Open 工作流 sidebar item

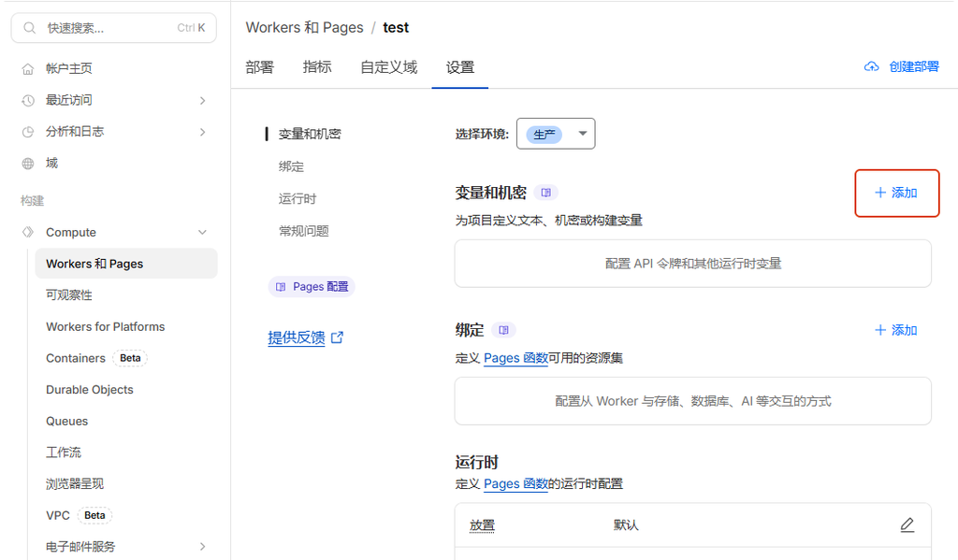coord(64,452)
